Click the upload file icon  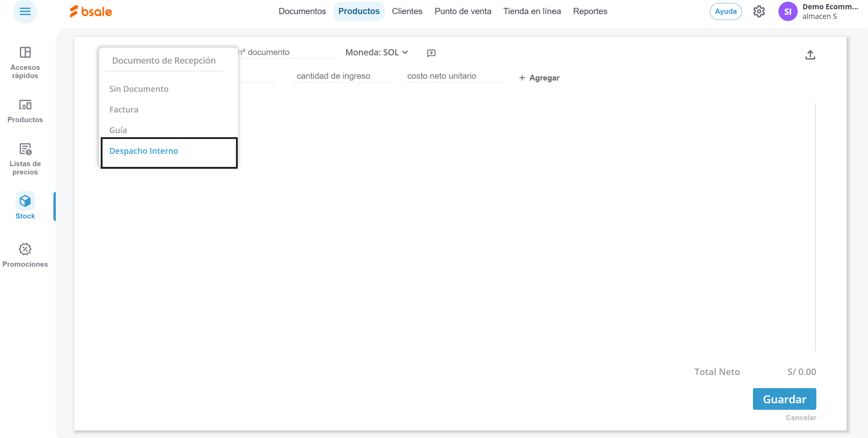(810, 55)
